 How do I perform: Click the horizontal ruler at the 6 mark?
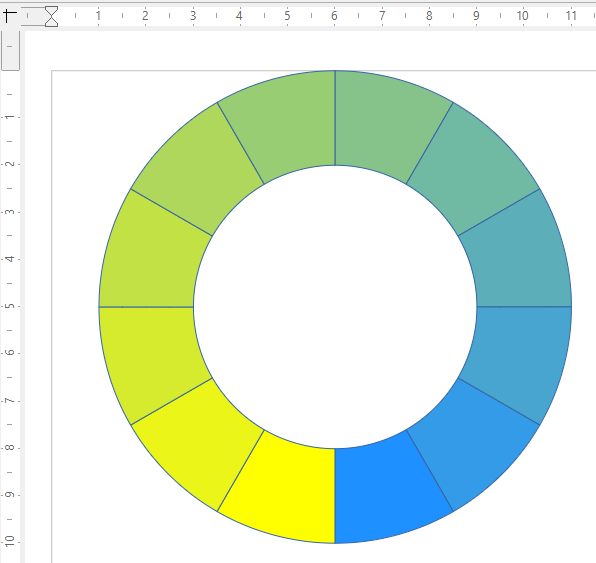coord(334,16)
